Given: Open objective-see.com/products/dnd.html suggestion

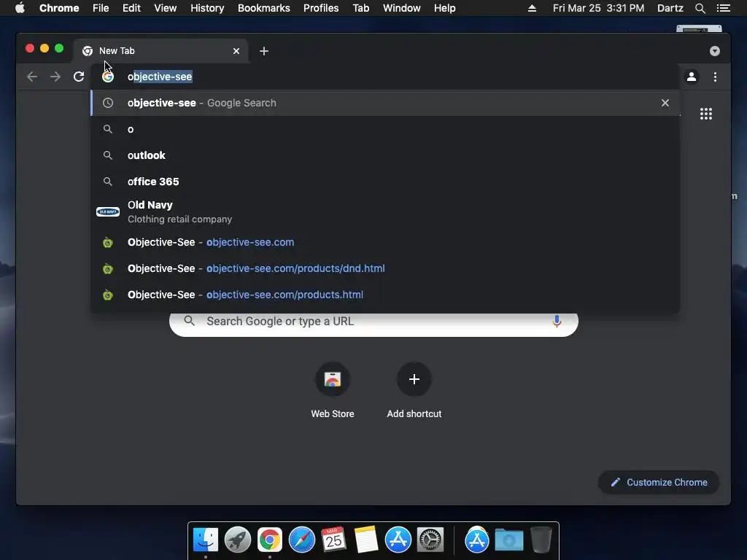Looking at the screenshot, I should (x=385, y=268).
